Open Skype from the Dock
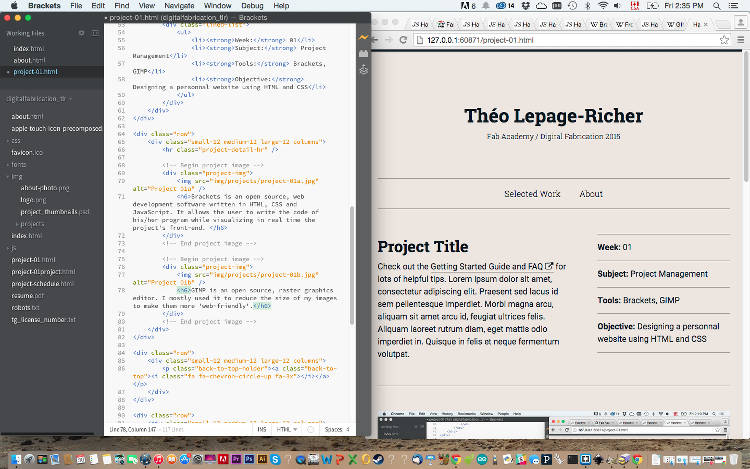 click(x=275, y=459)
